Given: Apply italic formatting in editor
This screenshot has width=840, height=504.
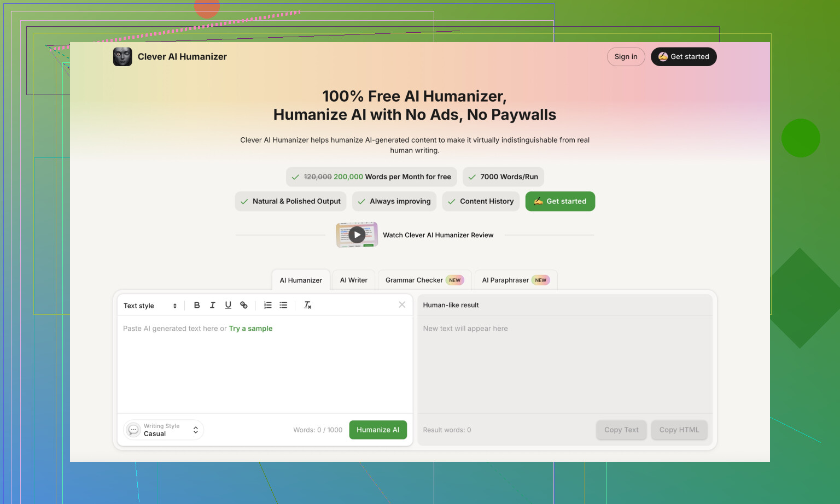Looking at the screenshot, I should coord(213,306).
